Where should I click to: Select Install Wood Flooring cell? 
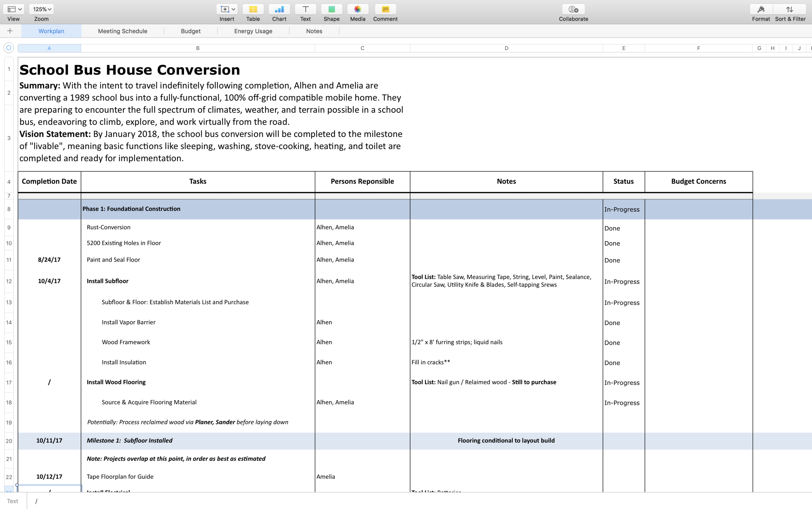[198, 382]
